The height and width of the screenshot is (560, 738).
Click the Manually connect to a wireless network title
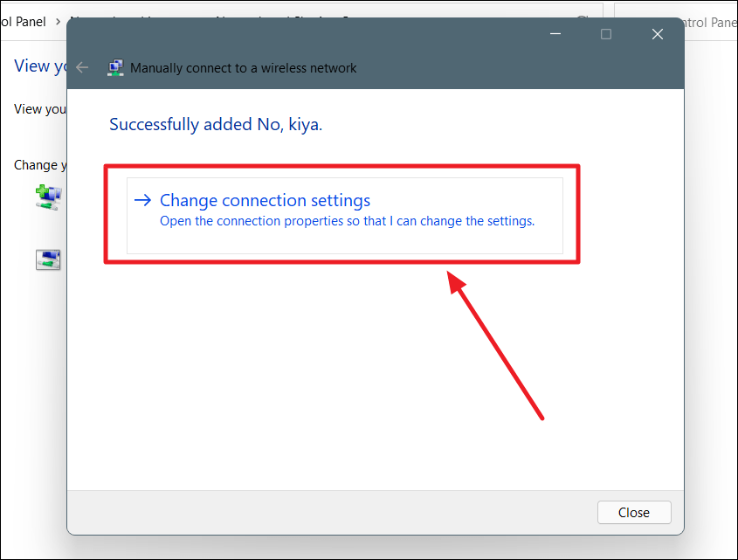pyautogui.click(x=243, y=67)
